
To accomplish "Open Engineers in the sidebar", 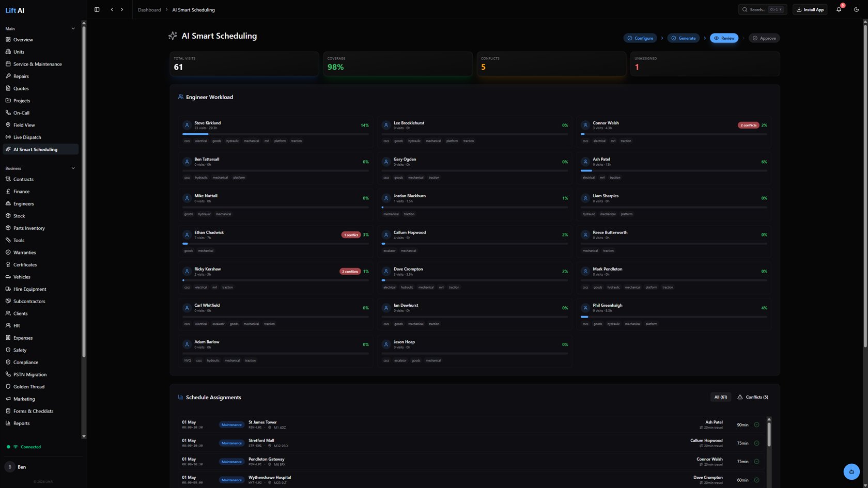I will (x=41, y=203).
